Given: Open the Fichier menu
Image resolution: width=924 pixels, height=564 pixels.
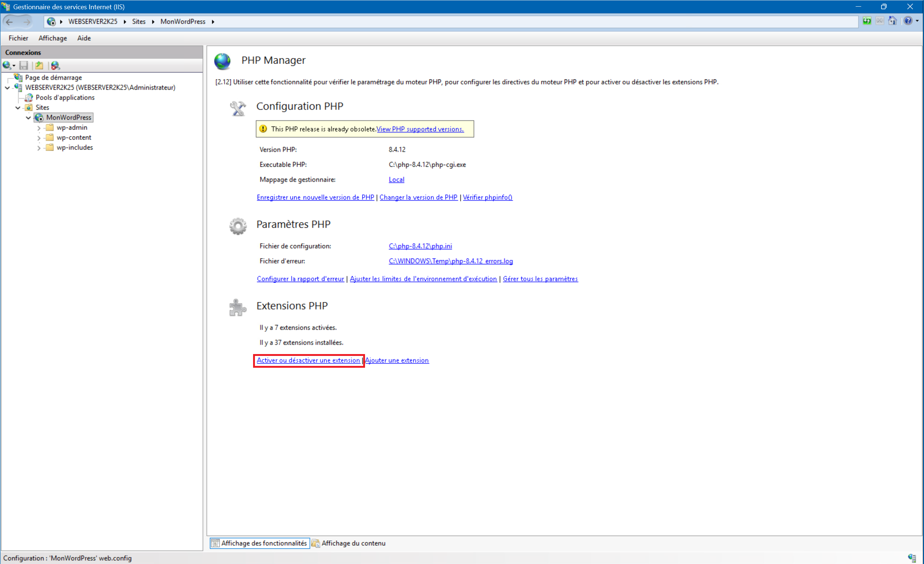Looking at the screenshot, I should click(18, 38).
